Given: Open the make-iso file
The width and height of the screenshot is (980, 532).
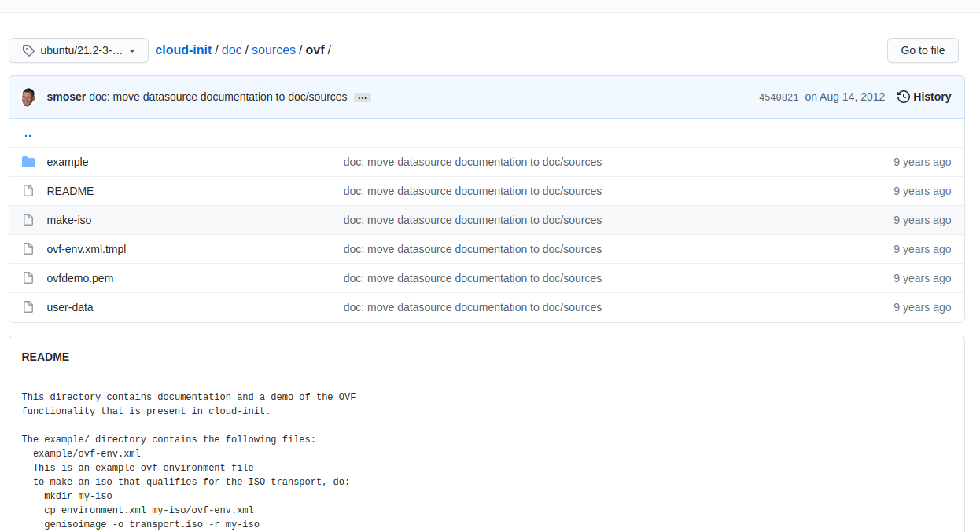Looking at the screenshot, I should pyautogui.click(x=69, y=220).
